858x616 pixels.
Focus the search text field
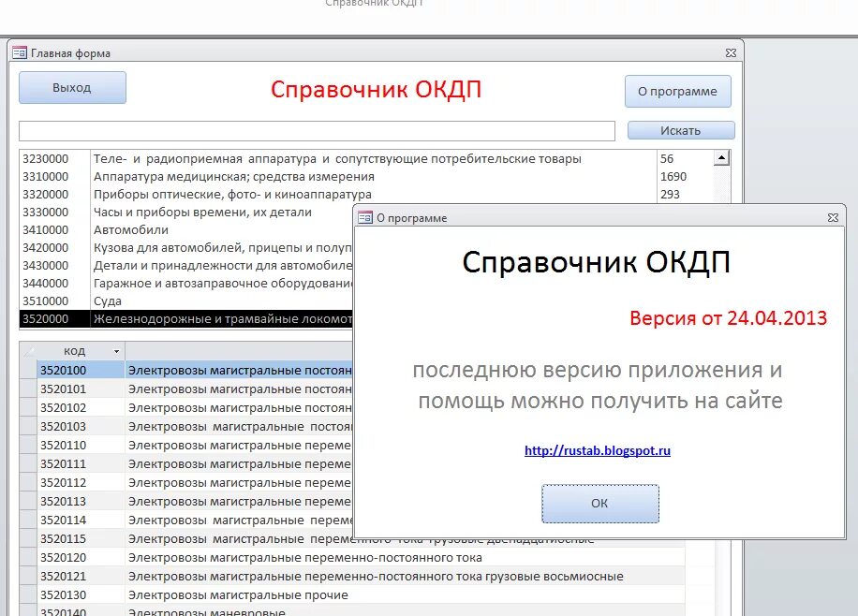tap(317, 131)
